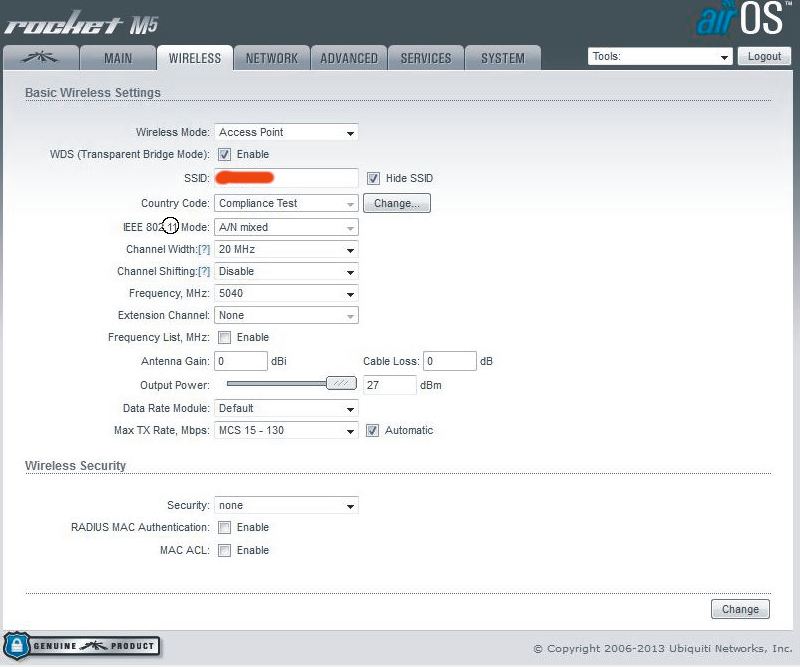Click the Genuine Product badge

click(82, 646)
